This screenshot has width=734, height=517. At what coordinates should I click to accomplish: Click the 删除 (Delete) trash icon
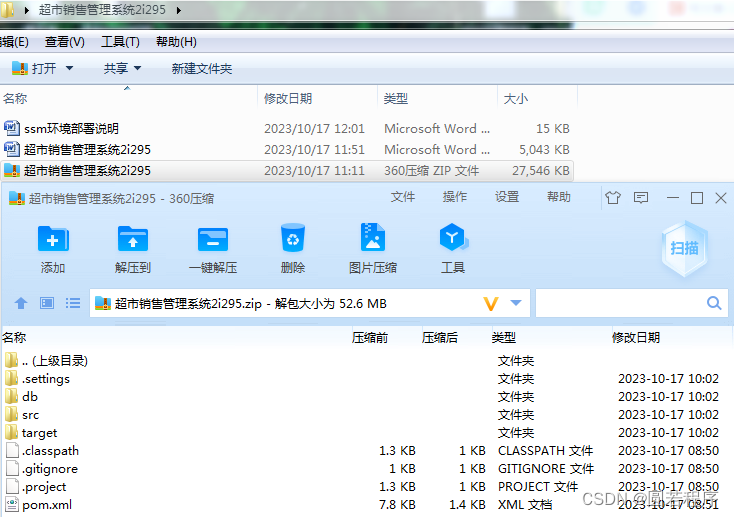pos(293,238)
